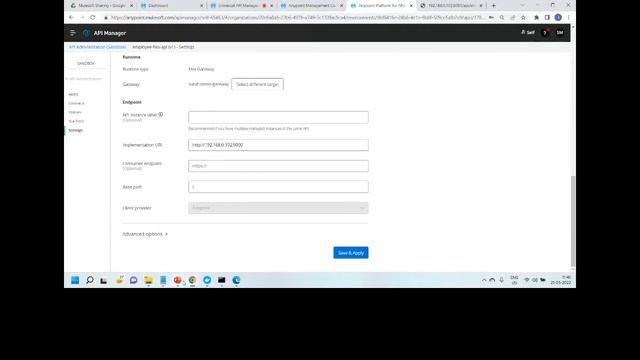The width and height of the screenshot is (640, 360).
Task: Open the SLA Tiers sidebar item
Action: 76,121
